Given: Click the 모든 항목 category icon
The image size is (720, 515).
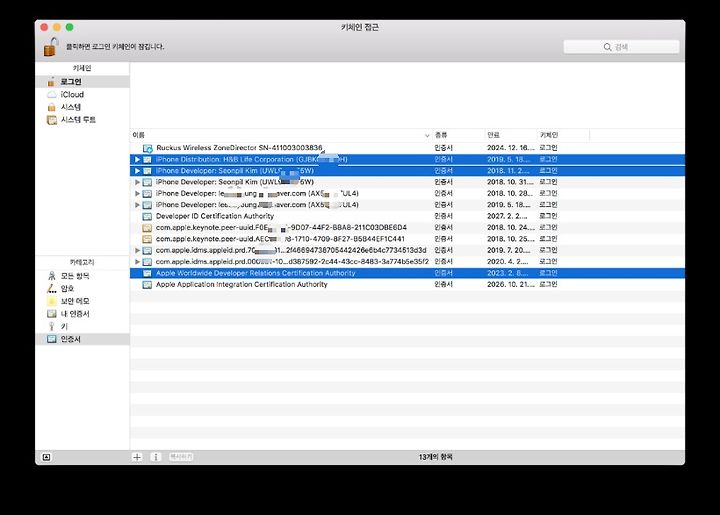Looking at the screenshot, I should tap(51, 276).
